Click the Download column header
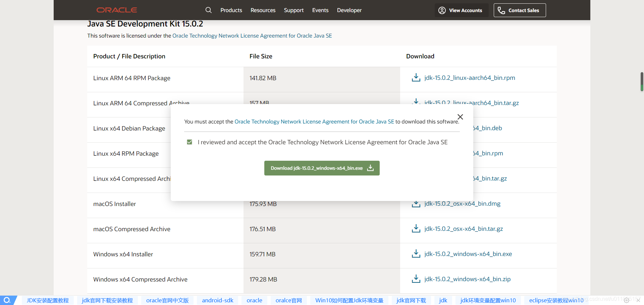Viewport: 644px width, 305px height. pyautogui.click(x=420, y=56)
